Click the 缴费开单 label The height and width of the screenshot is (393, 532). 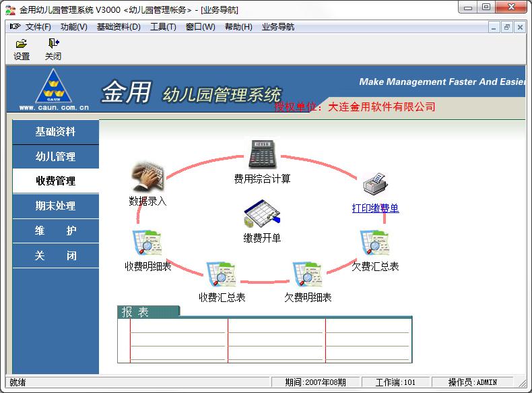[262, 238]
